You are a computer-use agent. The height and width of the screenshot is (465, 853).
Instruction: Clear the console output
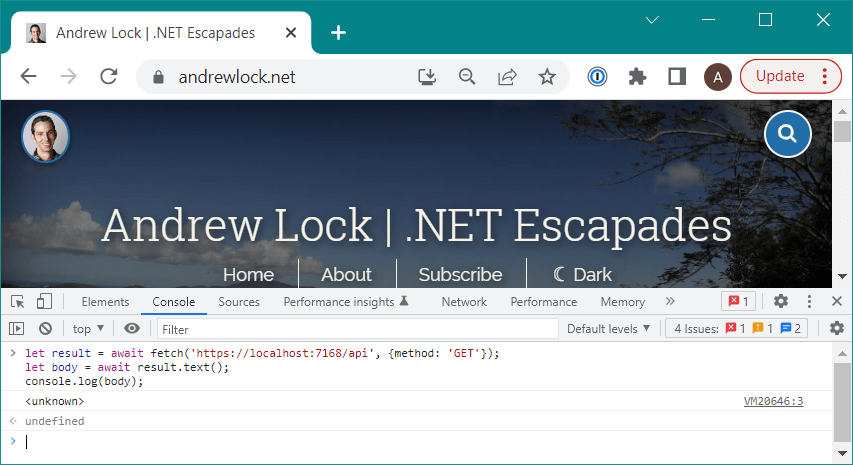[46, 328]
